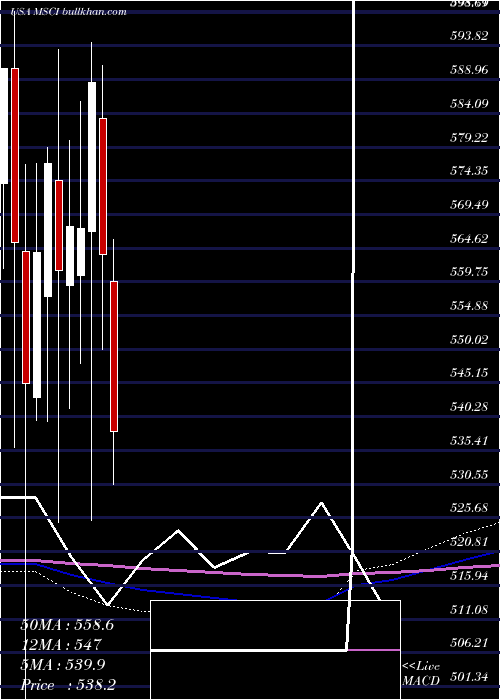Click the 559.75 price axis label
This screenshot has width=500, height=700.
click(468, 273)
